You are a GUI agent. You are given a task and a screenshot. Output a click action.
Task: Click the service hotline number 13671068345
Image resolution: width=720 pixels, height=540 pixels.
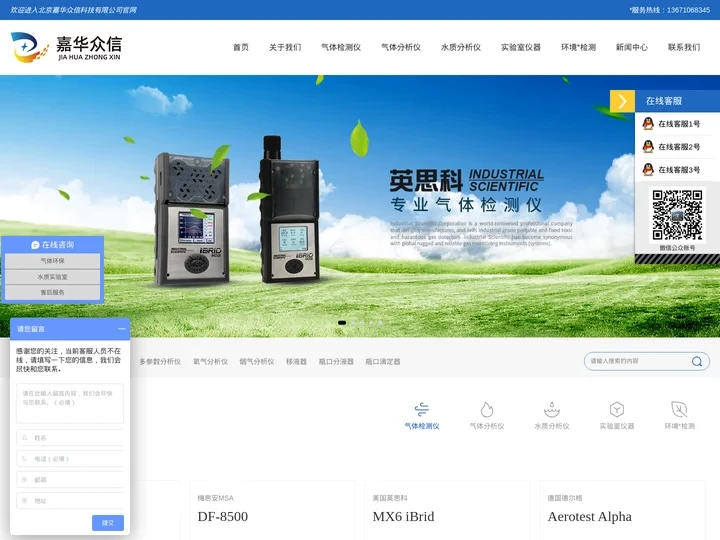688,10
